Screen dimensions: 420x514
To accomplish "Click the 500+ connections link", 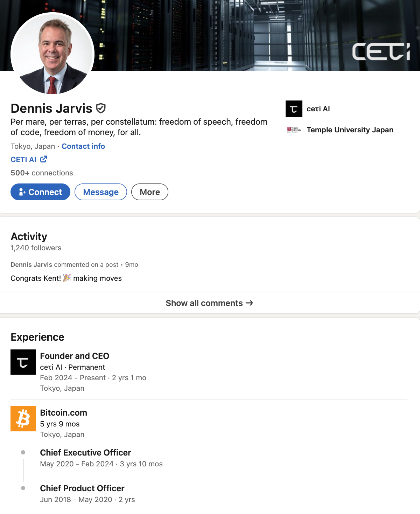I will tap(42, 173).
